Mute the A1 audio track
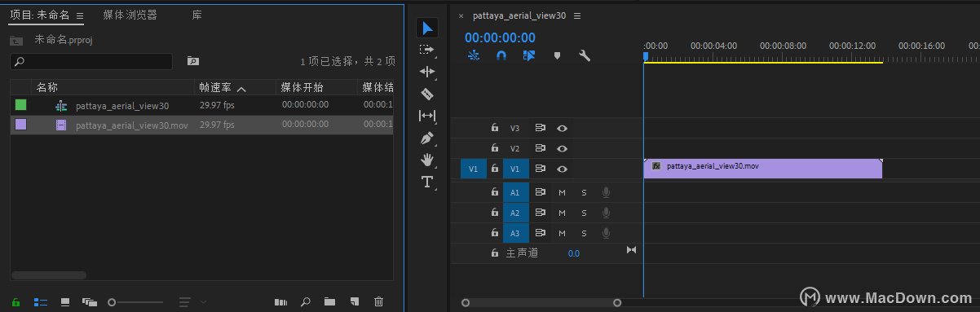This screenshot has height=312, width=980. coord(562,192)
